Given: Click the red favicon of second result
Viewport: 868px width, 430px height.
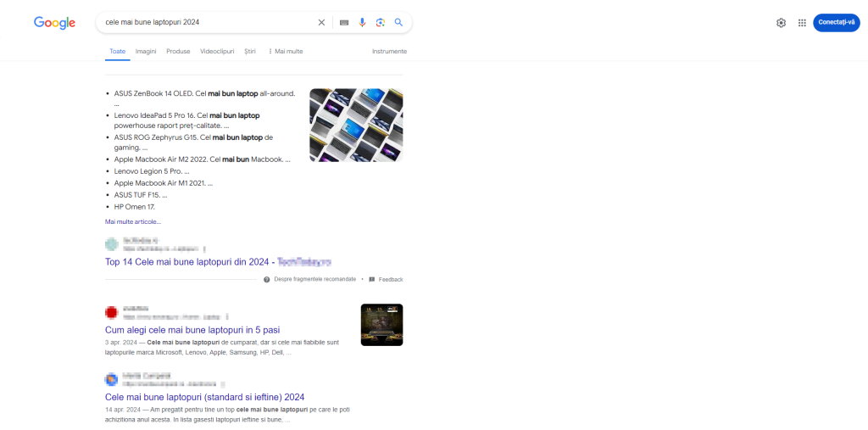Looking at the screenshot, I should pyautogui.click(x=111, y=312).
